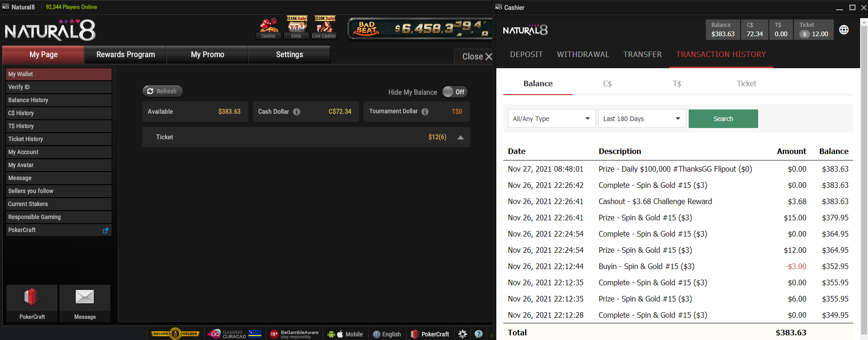The width and height of the screenshot is (868, 340).
Task: Select My Wallet in the sidebar
Action: [59, 74]
